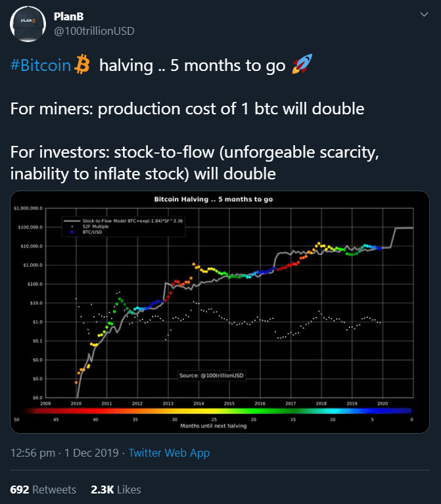This screenshot has height=504, width=441.
Task: Click the chart title 'Bitcoin Halving .. 5 months to go'
Action: coord(213,198)
